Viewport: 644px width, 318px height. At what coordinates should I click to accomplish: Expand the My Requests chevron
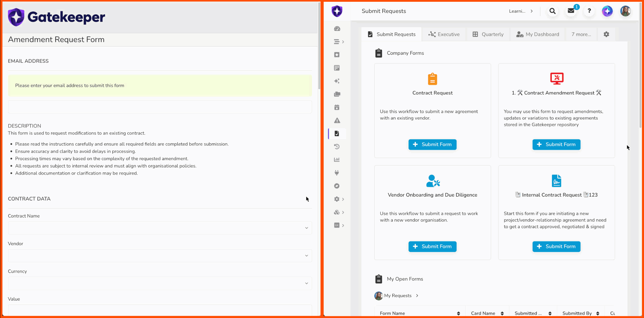click(x=417, y=296)
